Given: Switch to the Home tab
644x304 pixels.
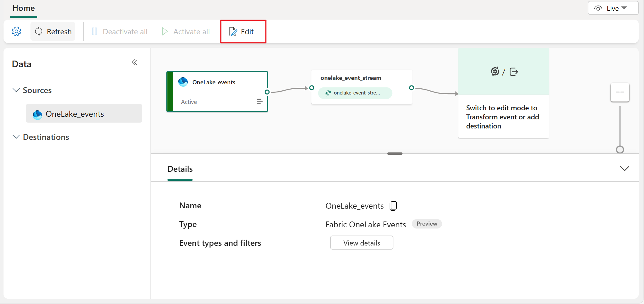Looking at the screenshot, I should [23, 8].
